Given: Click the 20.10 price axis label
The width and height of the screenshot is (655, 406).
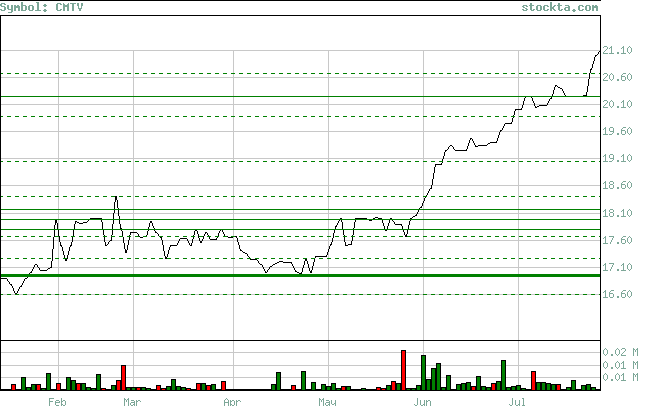Looking at the screenshot, I should [617, 104].
